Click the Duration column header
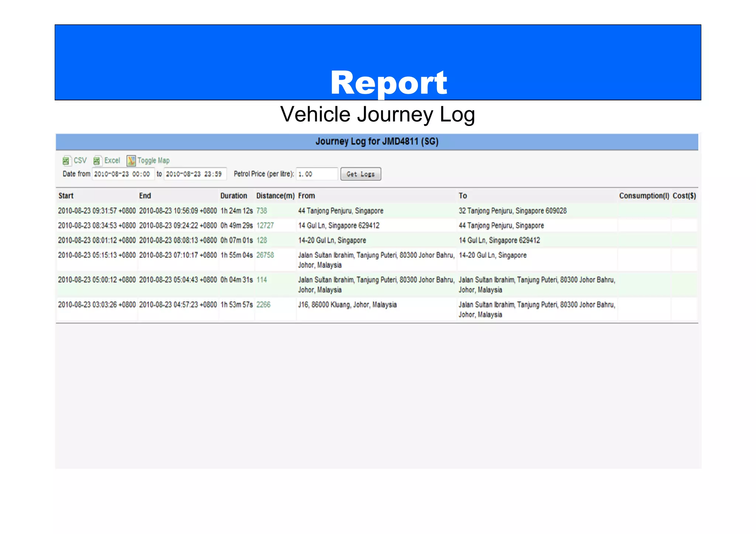Viewport: 756px width, 534px height. [x=234, y=196]
